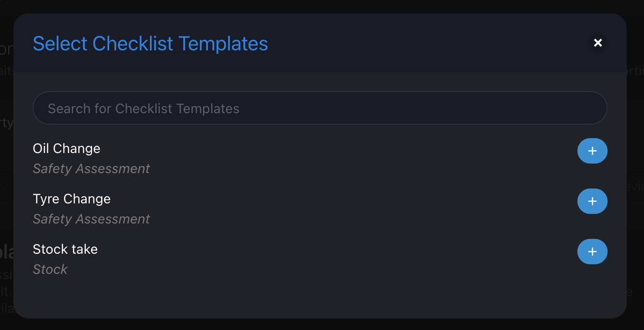Click the plus button beside Stock take
The image size is (644, 330).
coord(592,252)
